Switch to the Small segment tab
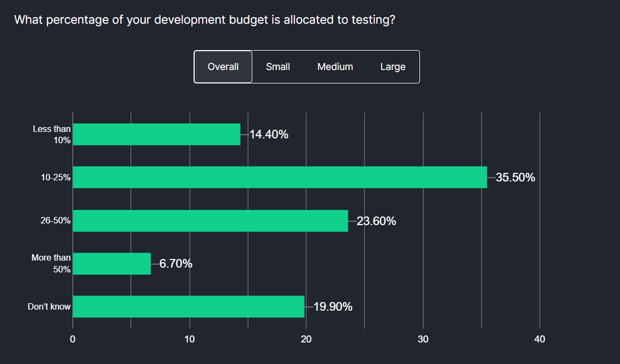This screenshot has width=620, height=364. pos(278,66)
